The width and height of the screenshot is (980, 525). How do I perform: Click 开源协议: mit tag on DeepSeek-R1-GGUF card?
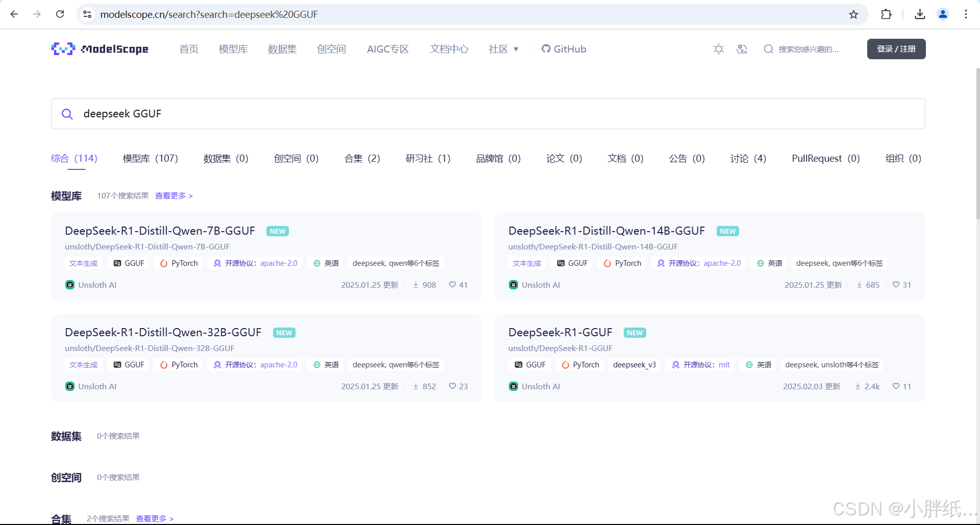click(700, 365)
